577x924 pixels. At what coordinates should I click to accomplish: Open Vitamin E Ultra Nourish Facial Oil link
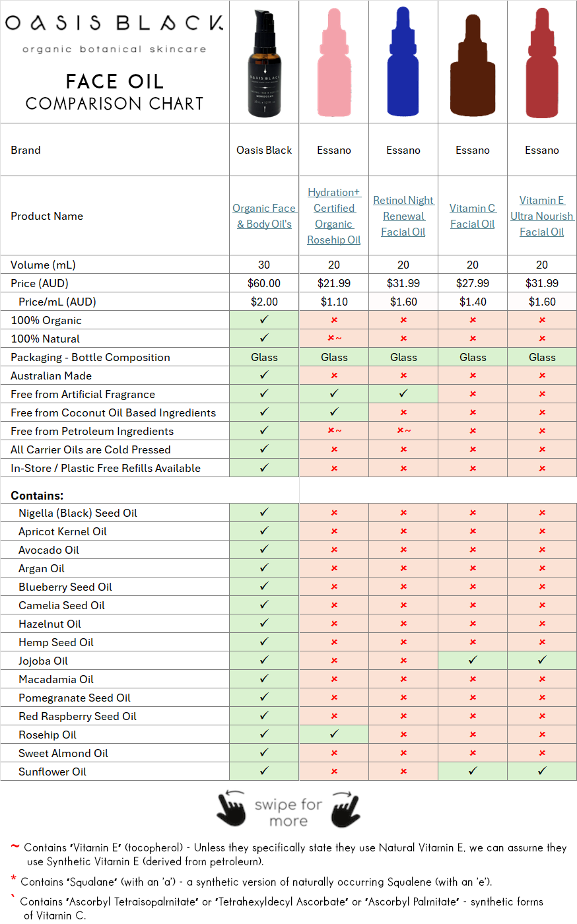pos(542,216)
